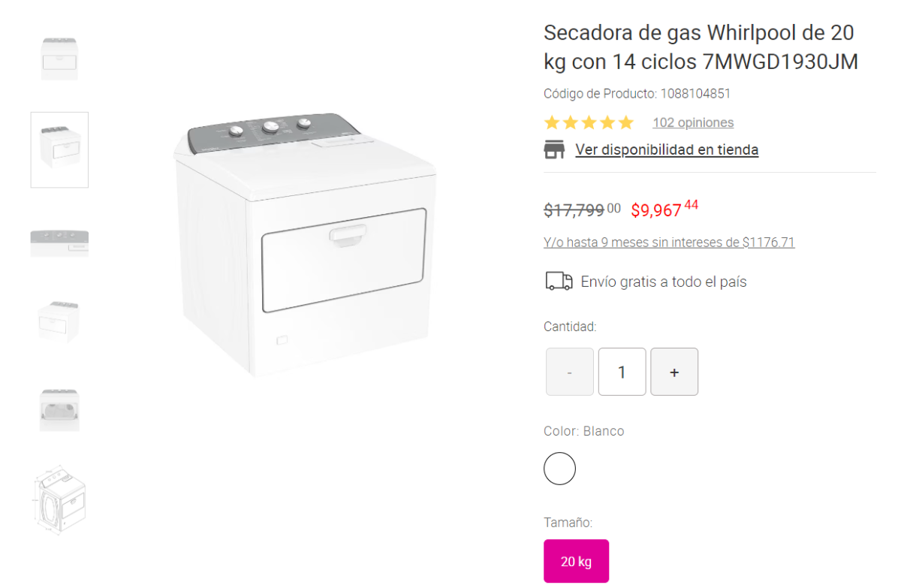The height and width of the screenshot is (588, 901).
Task: Click the sale price $9,967.44
Action: click(664, 209)
